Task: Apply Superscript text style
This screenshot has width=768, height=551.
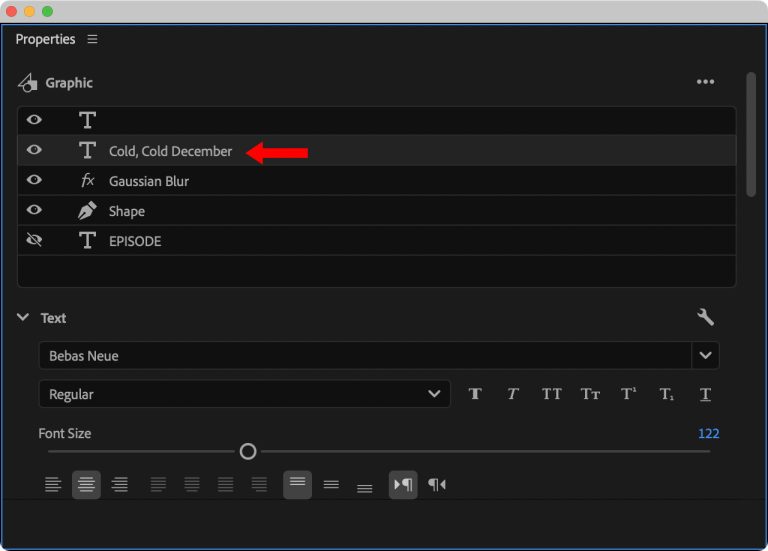Action: pyautogui.click(x=628, y=394)
